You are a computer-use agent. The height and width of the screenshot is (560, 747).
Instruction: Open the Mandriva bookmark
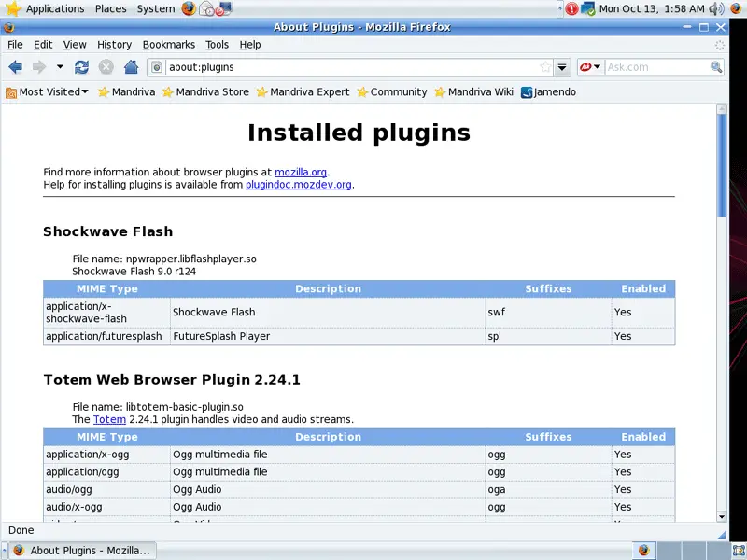click(127, 91)
